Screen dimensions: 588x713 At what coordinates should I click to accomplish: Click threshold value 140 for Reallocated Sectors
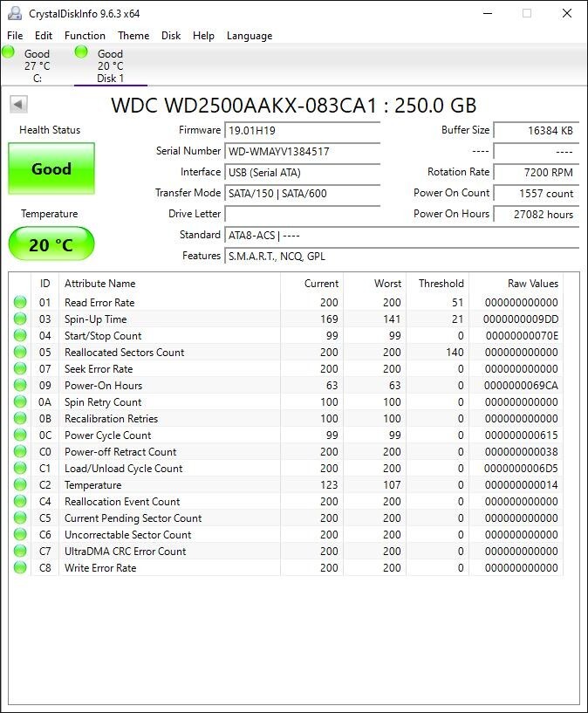point(455,353)
